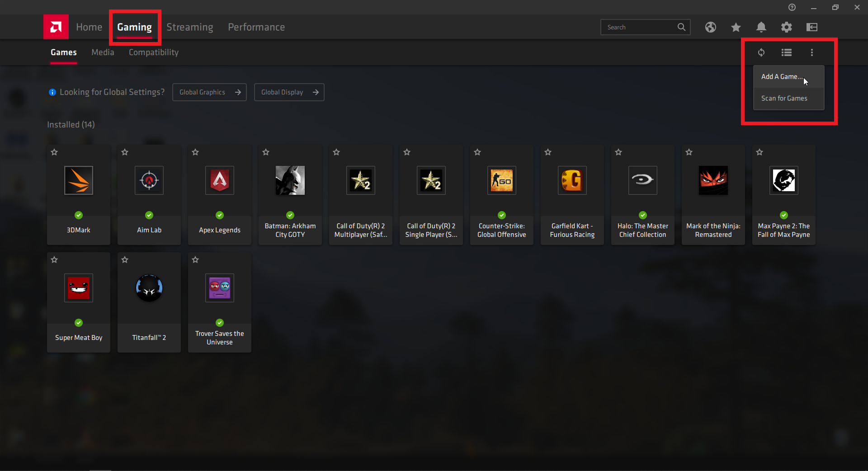Open the web browser globe icon

click(x=711, y=27)
